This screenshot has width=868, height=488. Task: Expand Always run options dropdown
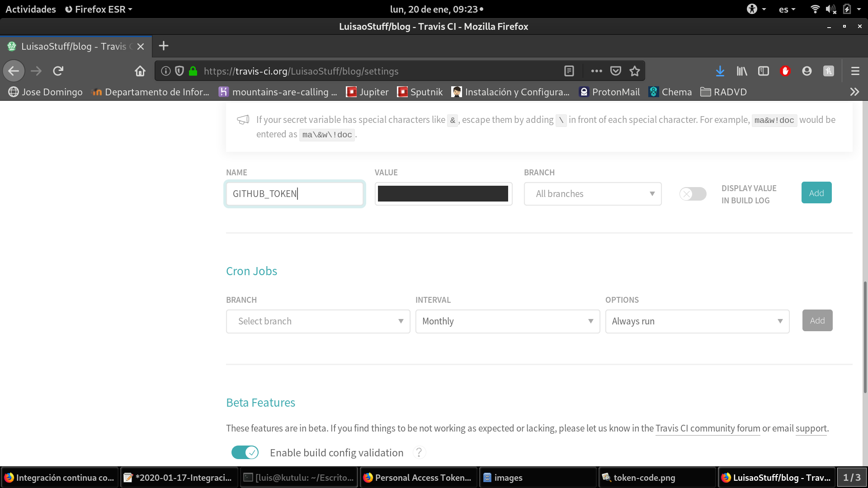697,321
